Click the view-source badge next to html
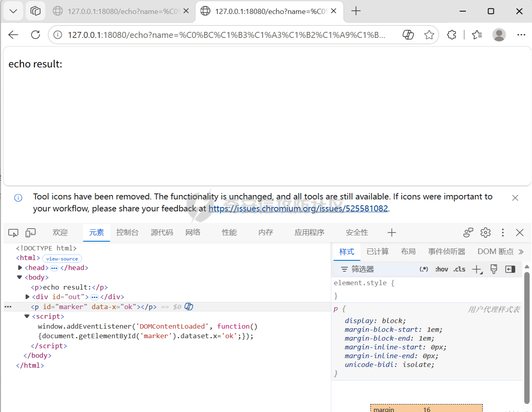Viewport: 532px width, 412px height. (x=62, y=259)
